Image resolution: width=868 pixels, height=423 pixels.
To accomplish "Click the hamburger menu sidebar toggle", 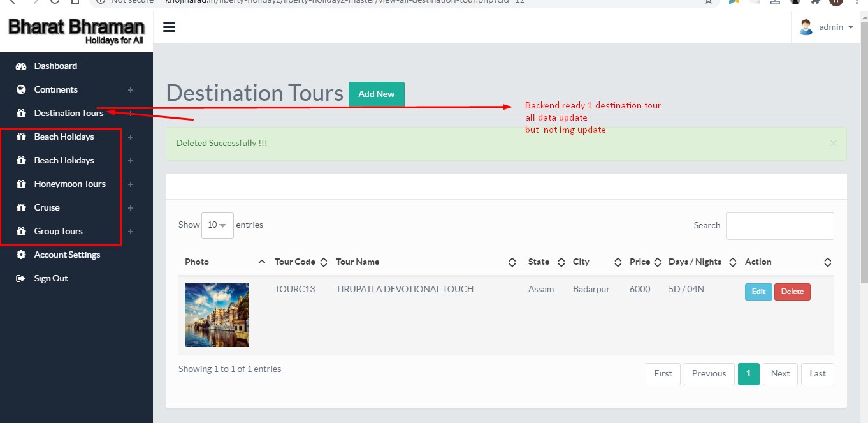I will point(169,27).
